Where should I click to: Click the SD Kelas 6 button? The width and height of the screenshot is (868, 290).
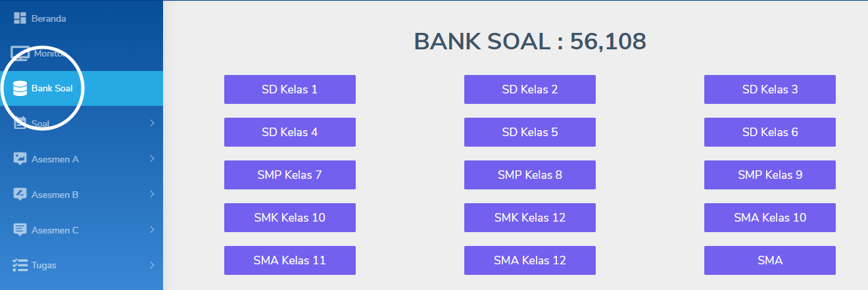(769, 132)
